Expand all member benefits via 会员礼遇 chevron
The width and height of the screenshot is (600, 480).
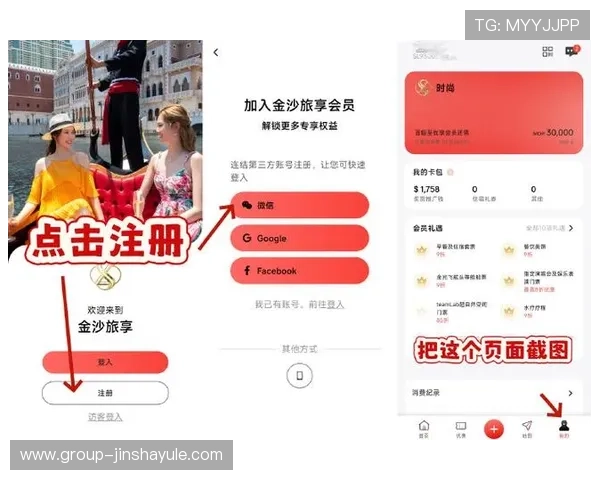571,228
